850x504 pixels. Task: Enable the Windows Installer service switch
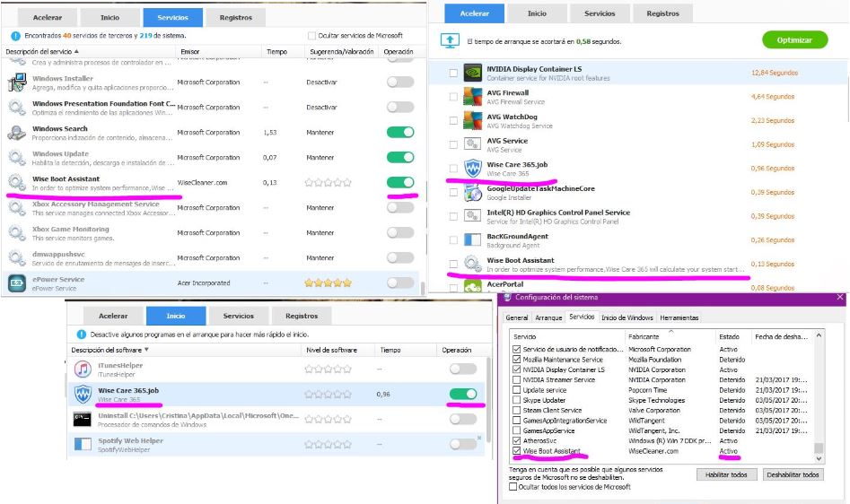(400, 82)
